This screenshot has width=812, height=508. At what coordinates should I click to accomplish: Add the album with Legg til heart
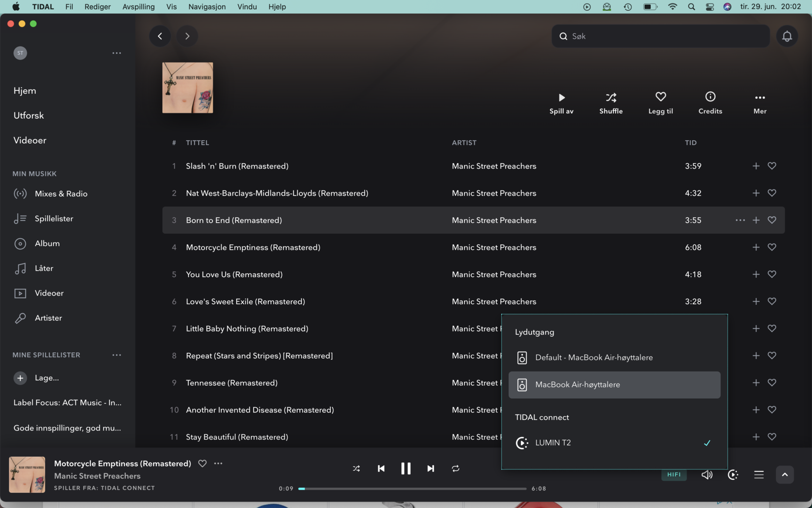[x=661, y=103]
